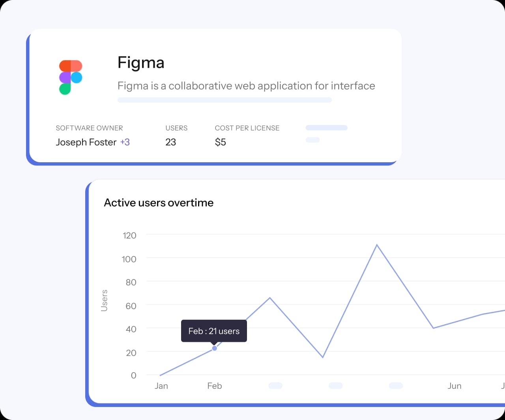Click the Feb label on x-axis

(x=215, y=386)
